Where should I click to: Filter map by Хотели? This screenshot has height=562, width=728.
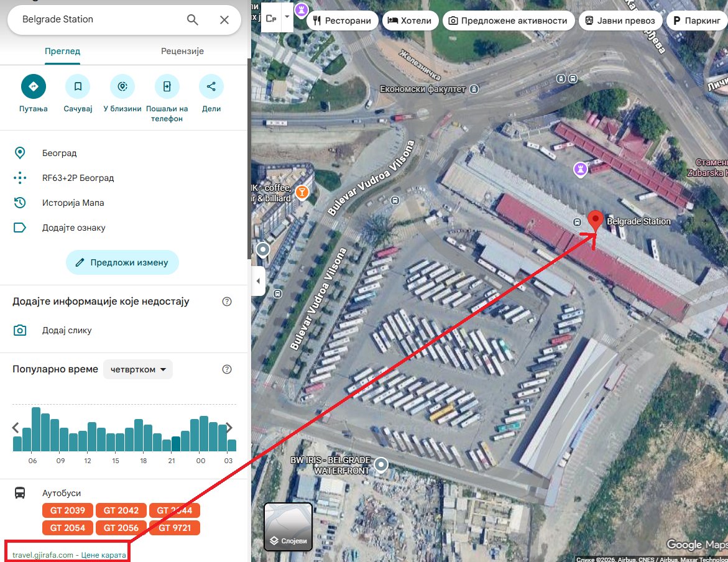point(410,21)
